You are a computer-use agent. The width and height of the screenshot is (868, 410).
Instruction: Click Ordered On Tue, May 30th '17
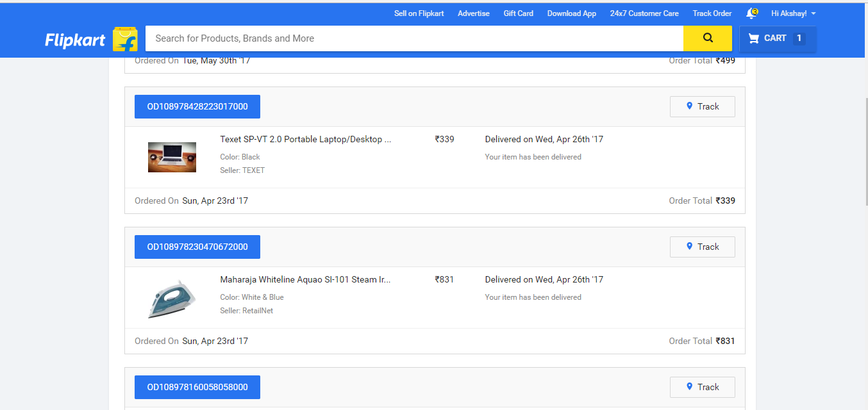(192, 60)
